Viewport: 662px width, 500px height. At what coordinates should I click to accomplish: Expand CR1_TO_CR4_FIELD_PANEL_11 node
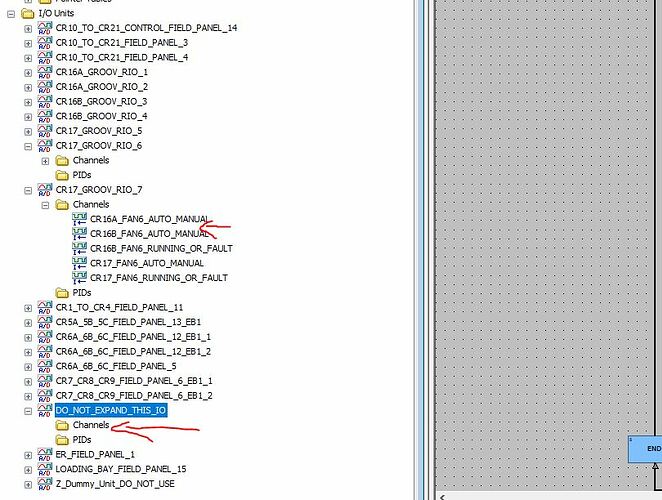pyautogui.click(x=28, y=308)
